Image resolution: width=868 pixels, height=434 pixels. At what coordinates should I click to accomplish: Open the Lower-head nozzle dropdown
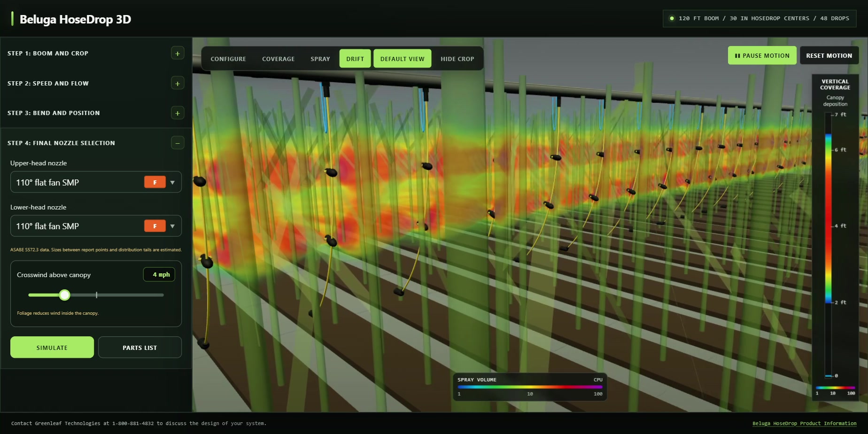click(96, 226)
